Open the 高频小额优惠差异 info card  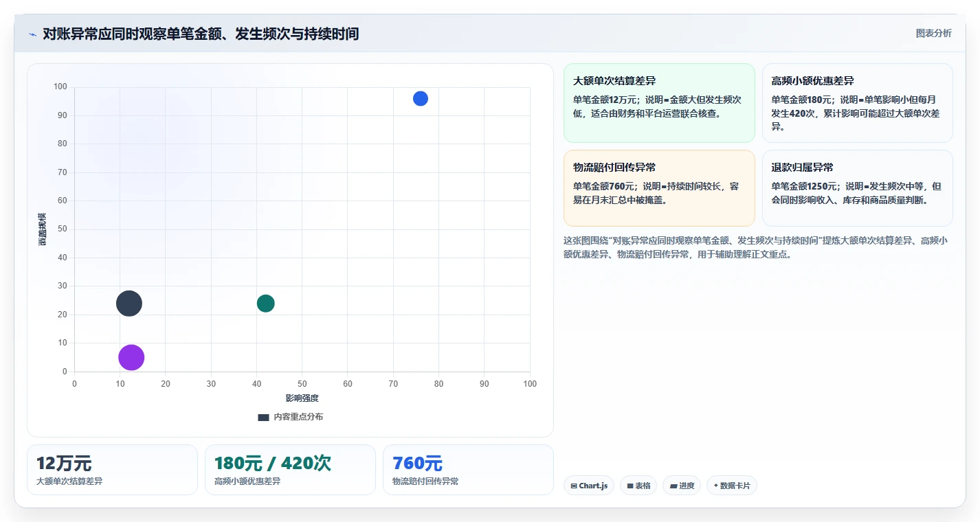(857, 103)
